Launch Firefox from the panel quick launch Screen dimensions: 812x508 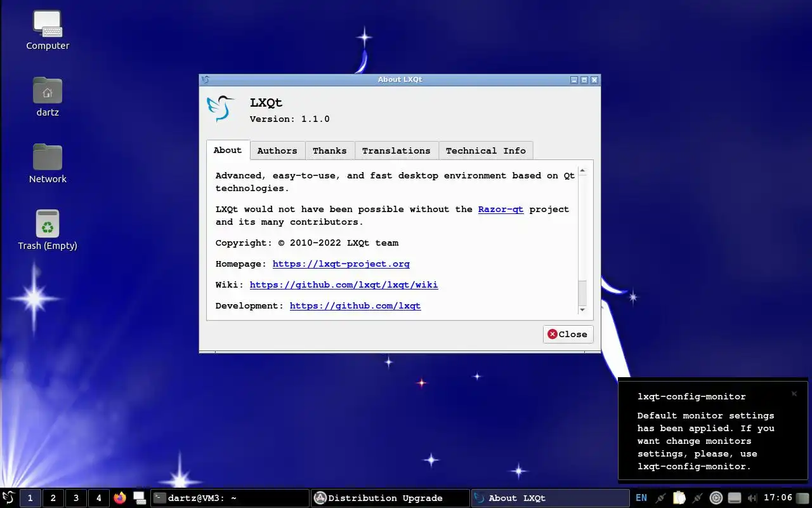120,498
